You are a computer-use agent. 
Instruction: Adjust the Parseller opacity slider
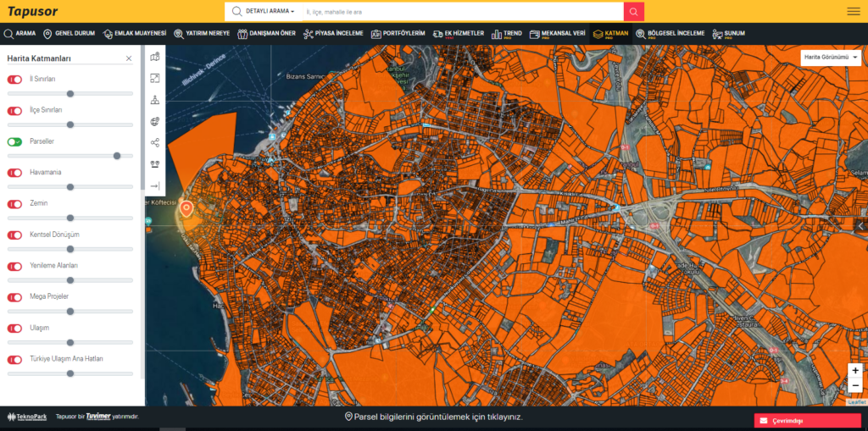click(117, 156)
